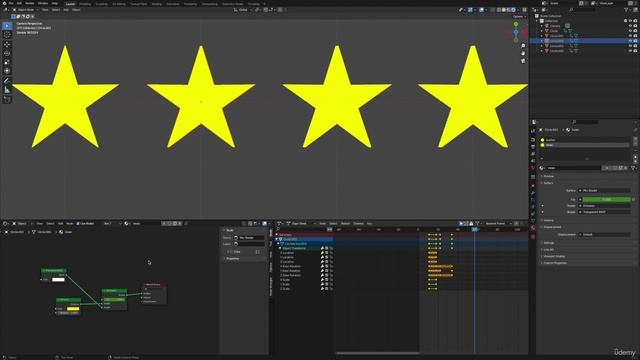Screen dimensions: 640x360
Task: Expand the Viewport Display panel
Action: [554, 257]
